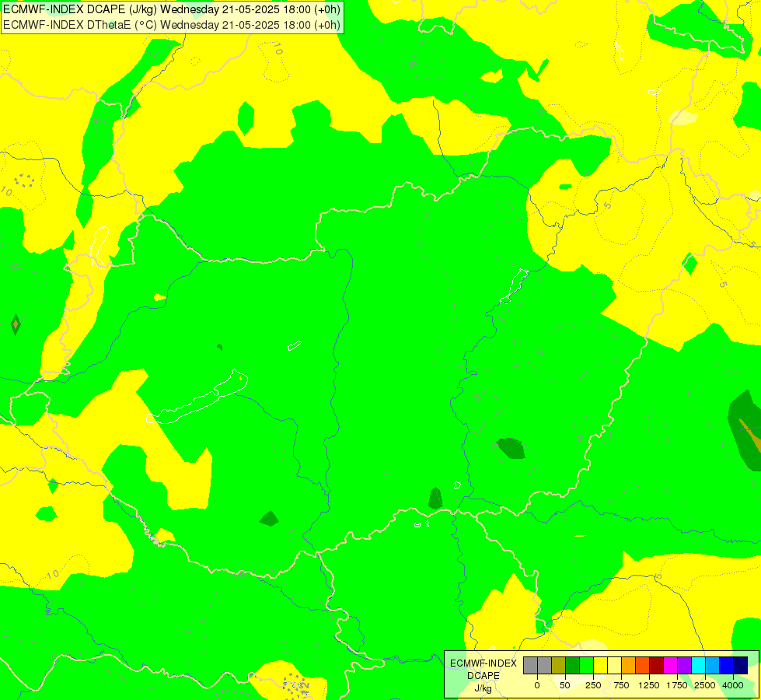Click the legend tick value '1250'
The width and height of the screenshot is (761, 700).
[649, 685]
